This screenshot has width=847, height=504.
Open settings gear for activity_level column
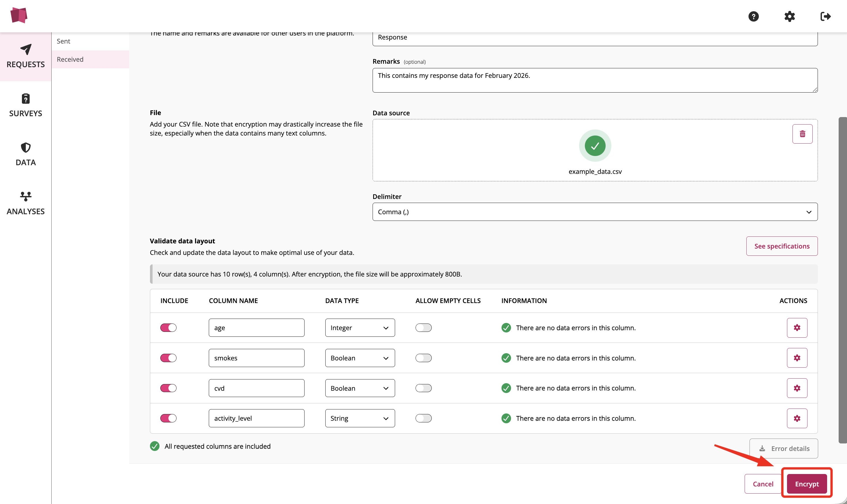click(x=797, y=418)
